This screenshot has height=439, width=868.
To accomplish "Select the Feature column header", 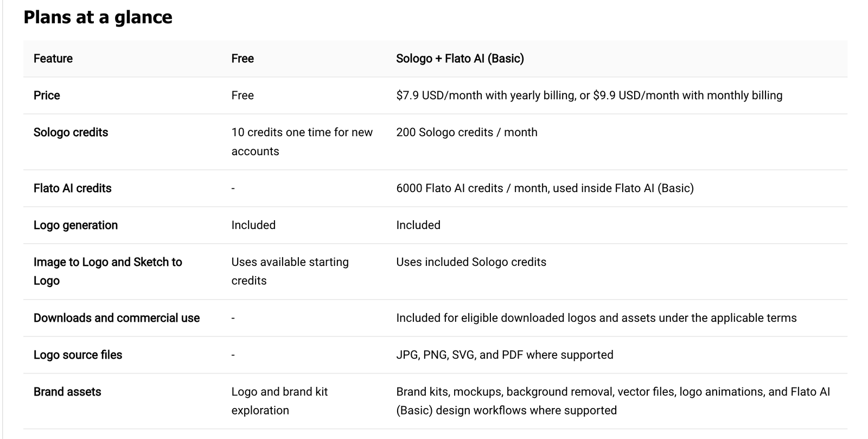I will coord(53,59).
